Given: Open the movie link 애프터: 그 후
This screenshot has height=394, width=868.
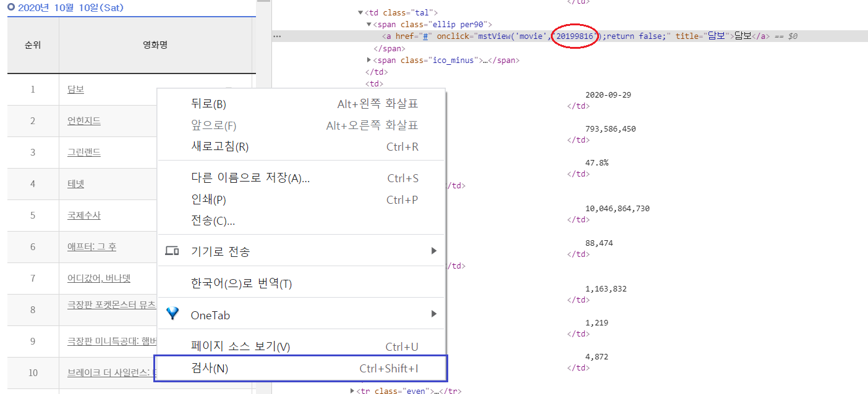Looking at the screenshot, I should (x=91, y=247).
